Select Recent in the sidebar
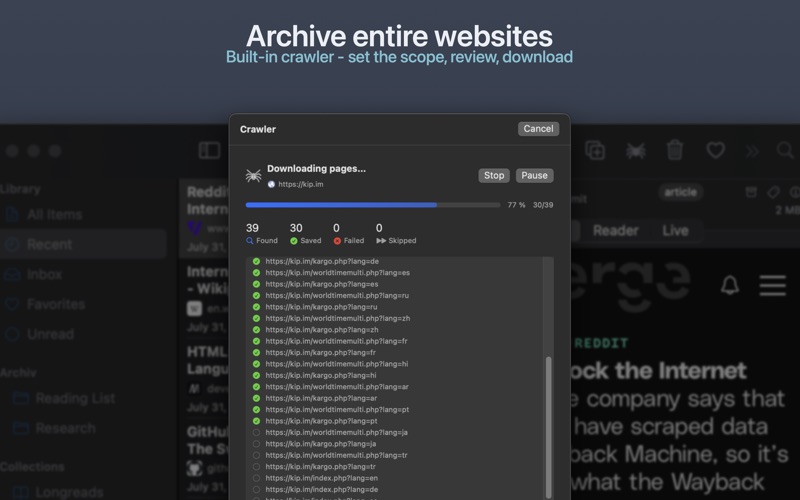 coord(83,244)
